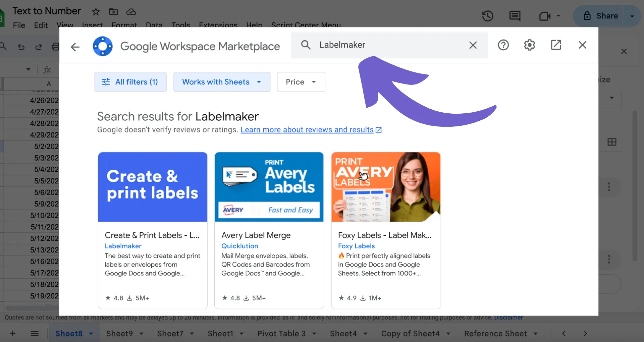Open version history clock icon
Viewport: 644px width, 342px height.
tap(488, 16)
